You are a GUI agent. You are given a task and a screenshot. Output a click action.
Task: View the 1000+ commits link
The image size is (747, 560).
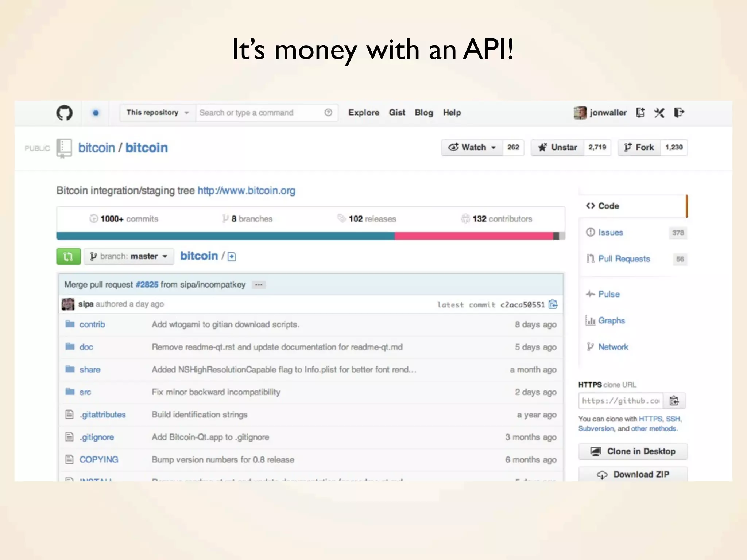pyautogui.click(x=124, y=219)
